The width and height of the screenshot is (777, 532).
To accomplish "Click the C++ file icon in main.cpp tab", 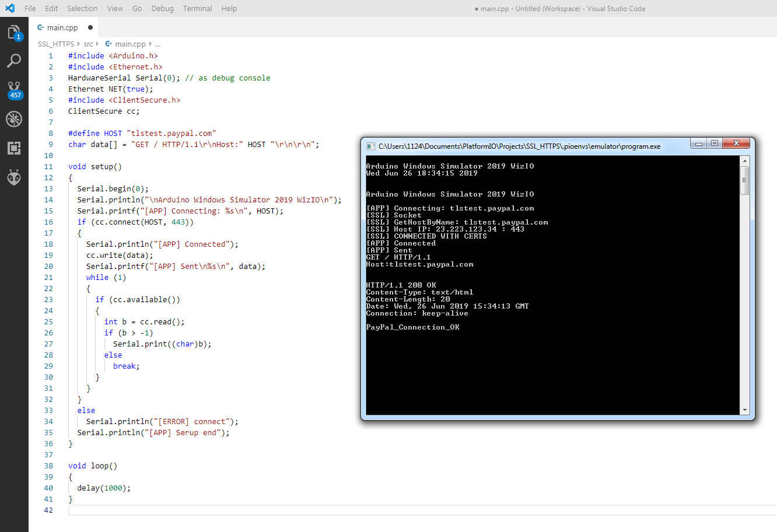I will click(40, 27).
